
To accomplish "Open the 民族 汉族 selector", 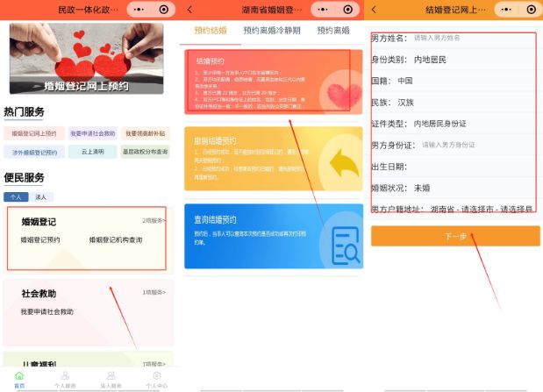I will [454, 102].
